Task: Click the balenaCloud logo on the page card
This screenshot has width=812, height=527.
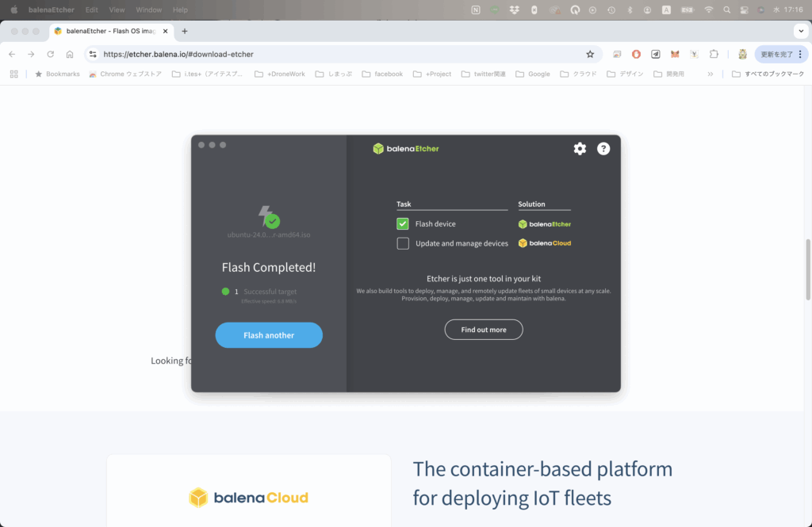Action: (248, 498)
